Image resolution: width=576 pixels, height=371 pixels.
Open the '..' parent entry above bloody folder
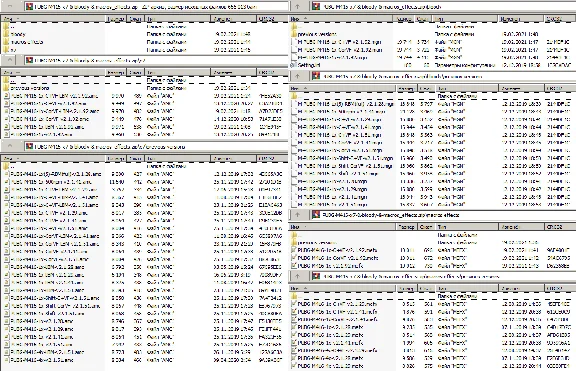pos(13,26)
